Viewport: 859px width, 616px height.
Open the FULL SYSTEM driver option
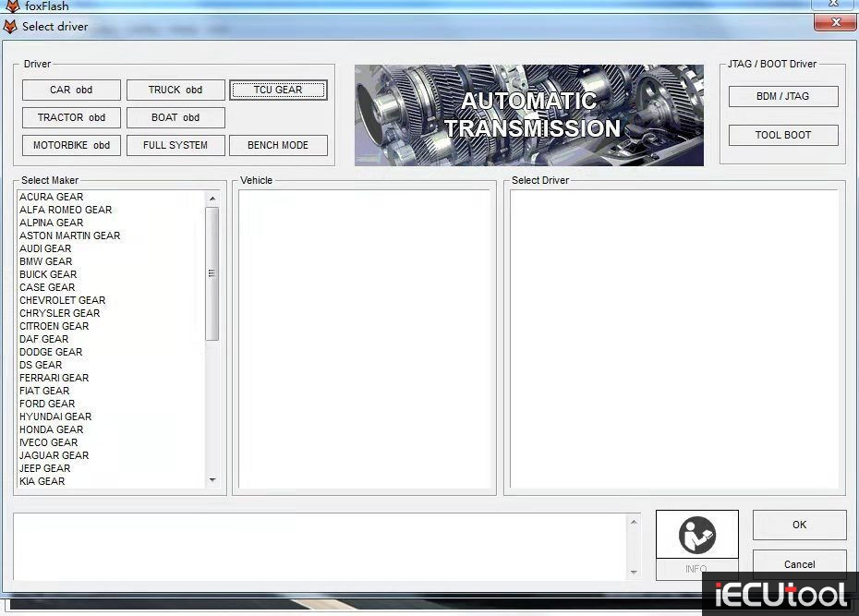tap(175, 146)
